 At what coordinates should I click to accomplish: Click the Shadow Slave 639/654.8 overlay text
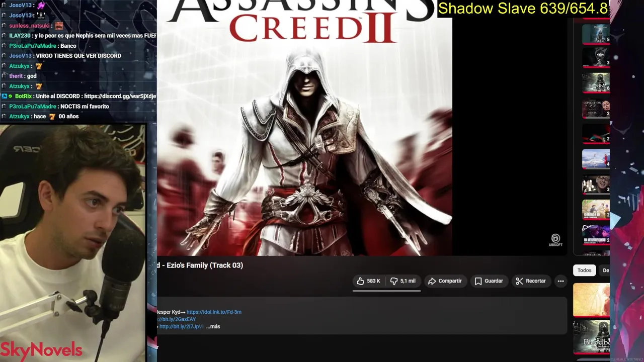click(523, 9)
